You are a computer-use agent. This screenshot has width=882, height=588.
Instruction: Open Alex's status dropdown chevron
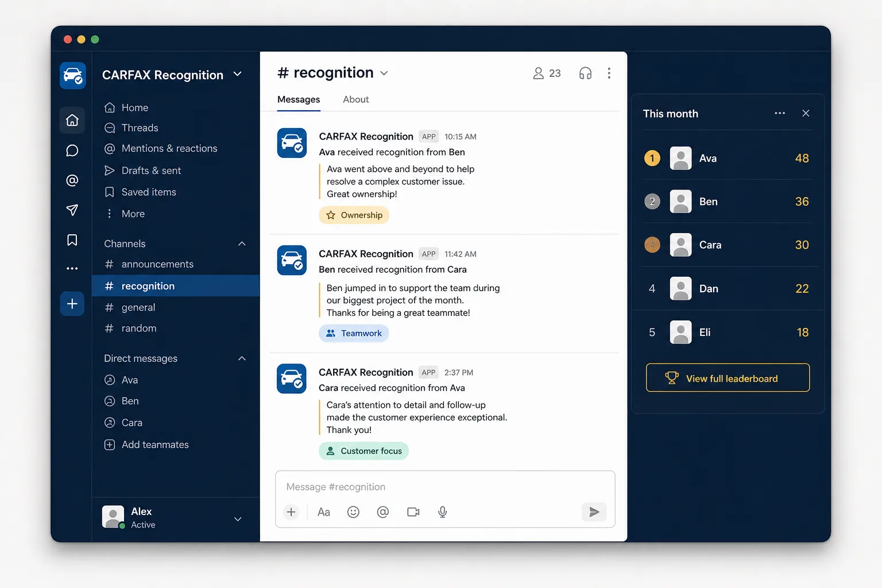click(238, 519)
